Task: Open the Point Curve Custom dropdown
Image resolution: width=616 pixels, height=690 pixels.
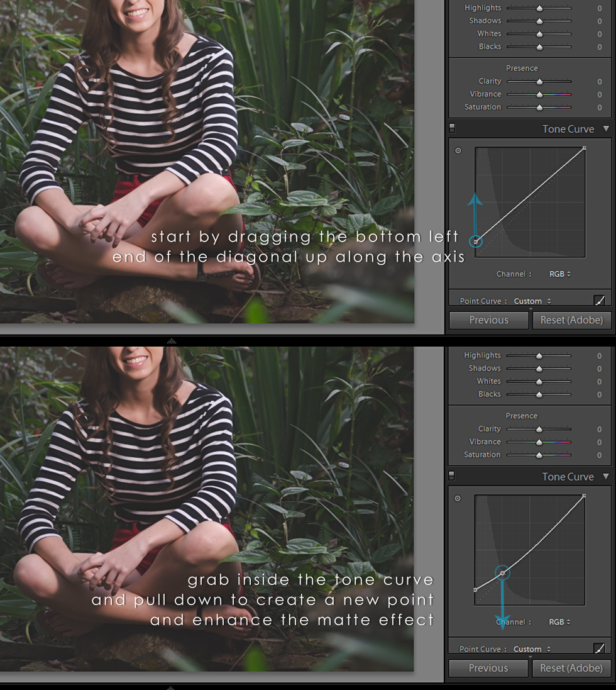Action: coord(532,301)
